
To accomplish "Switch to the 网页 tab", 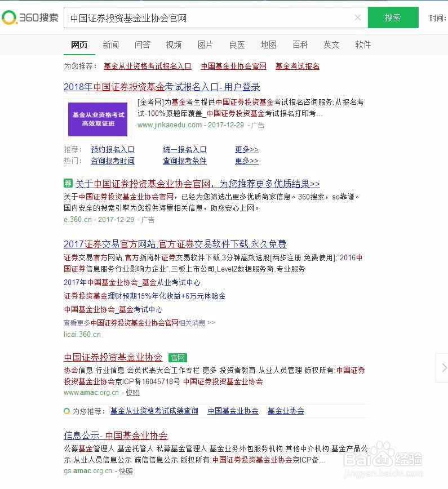I will click(x=79, y=45).
